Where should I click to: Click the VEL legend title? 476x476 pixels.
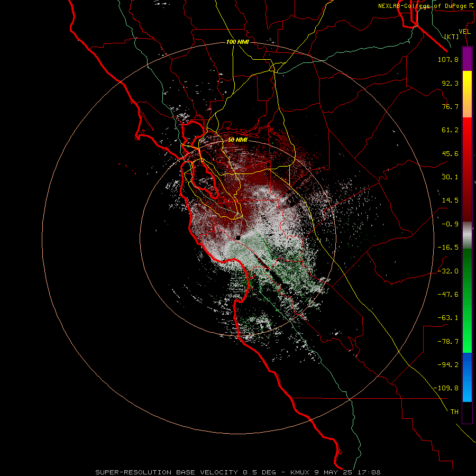464,32
